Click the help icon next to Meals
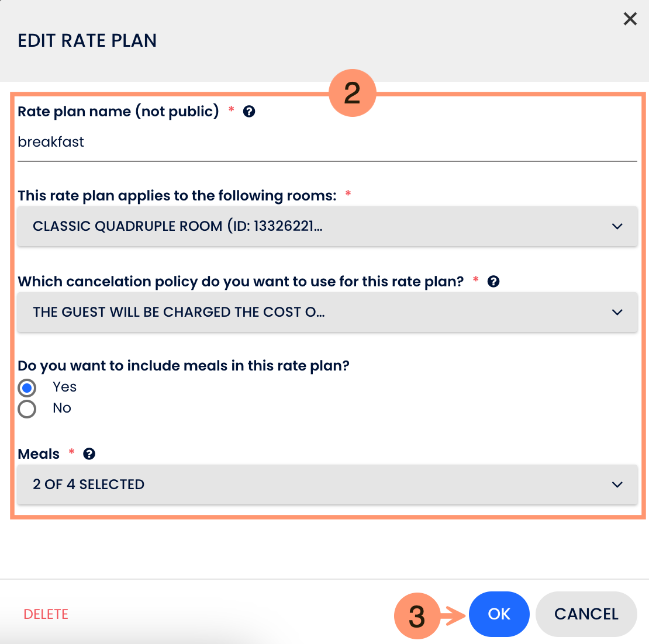 (89, 454)
